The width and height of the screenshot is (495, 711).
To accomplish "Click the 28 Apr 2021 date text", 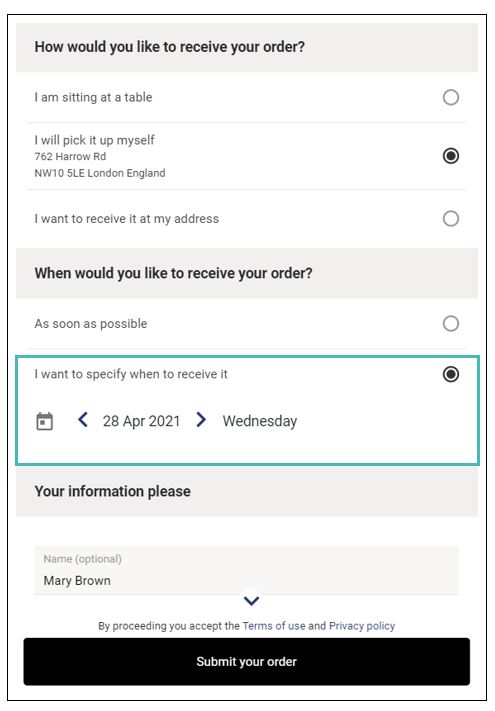I will tap(141, 421).
